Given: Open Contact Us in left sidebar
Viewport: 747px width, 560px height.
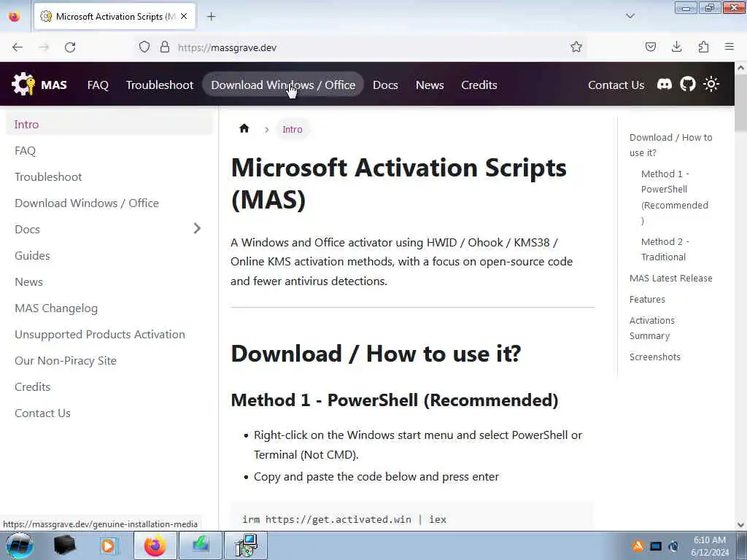Looking at the screenshot, I should [109, 413].
